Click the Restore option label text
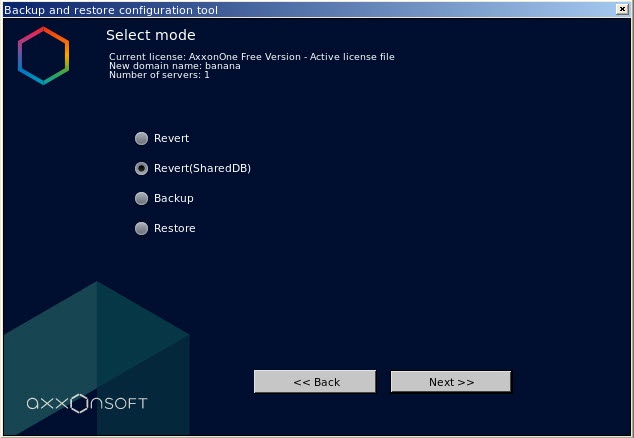The height and width of the screenshot is (438, 634). point(175,228)
